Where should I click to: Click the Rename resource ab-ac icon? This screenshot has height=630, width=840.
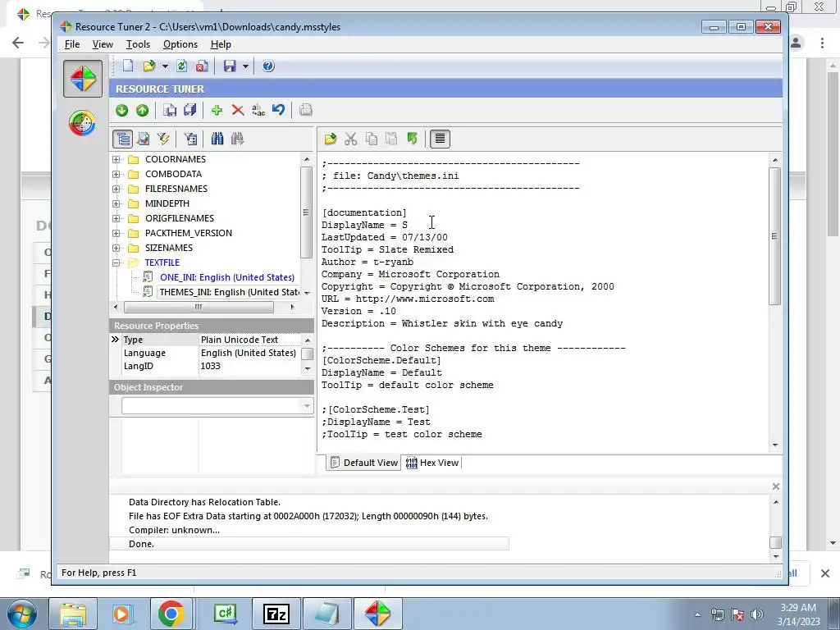[258, 110]
